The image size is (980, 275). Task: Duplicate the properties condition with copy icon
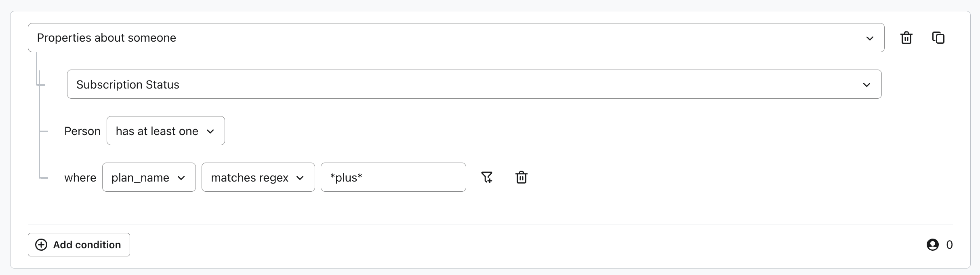pos(938,38)
